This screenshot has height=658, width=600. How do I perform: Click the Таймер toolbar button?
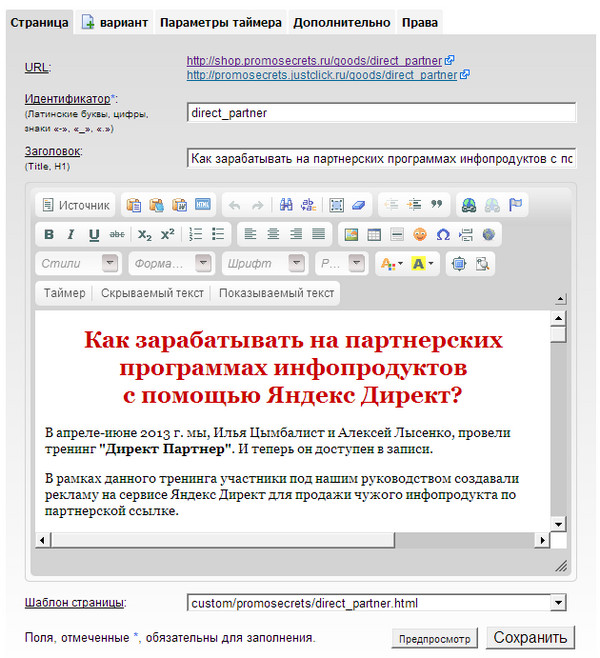click(65, 293)
